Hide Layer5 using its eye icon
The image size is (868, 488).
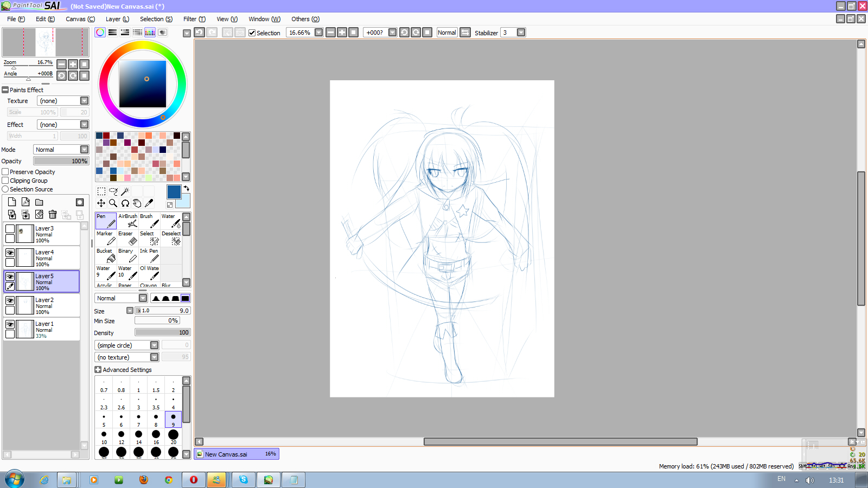click(x=10, y=277)
